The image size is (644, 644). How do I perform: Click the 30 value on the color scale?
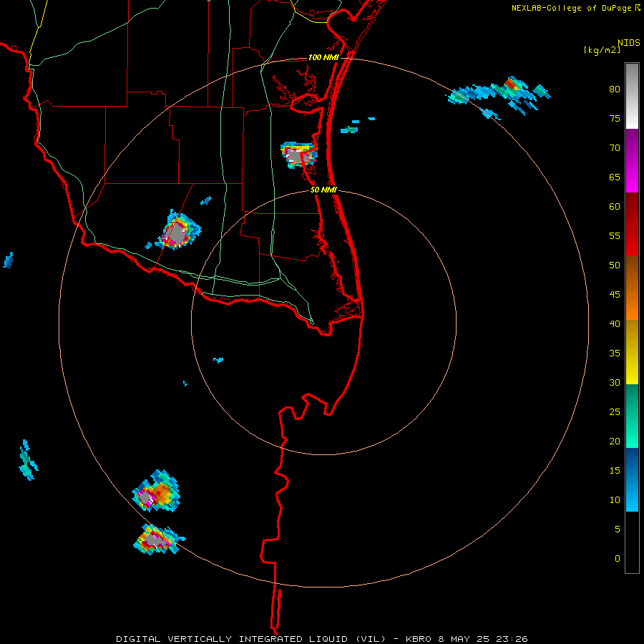615,382
